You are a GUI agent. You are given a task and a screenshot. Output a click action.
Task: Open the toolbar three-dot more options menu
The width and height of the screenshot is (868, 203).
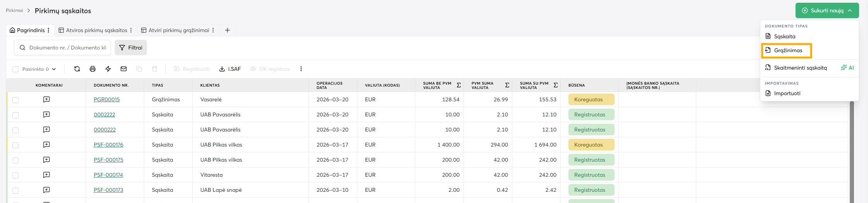301,69
